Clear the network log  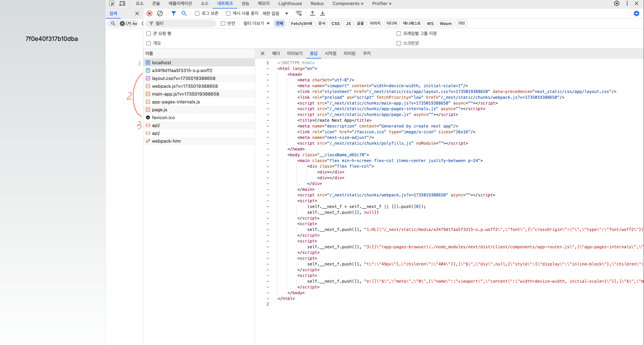click(x=160, y=13)
